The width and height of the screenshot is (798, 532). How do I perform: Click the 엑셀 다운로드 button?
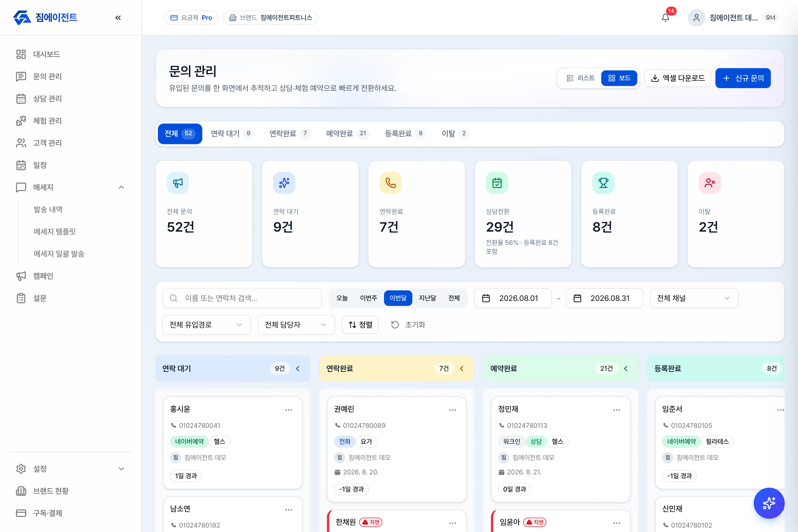tap(677, 78)
